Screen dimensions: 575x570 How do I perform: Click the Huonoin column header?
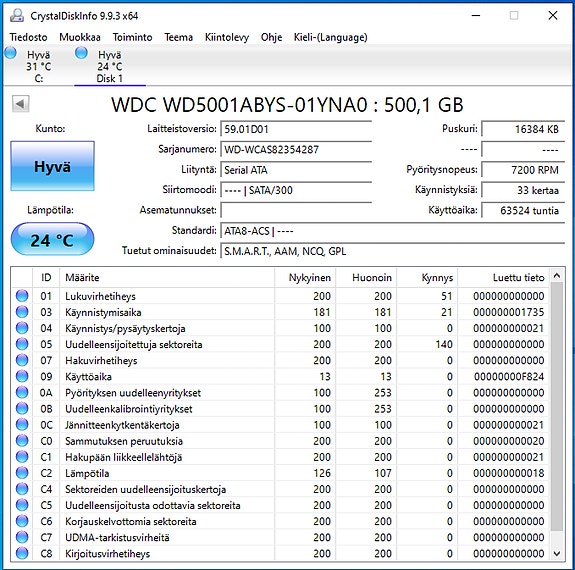(x=366, y=278)
